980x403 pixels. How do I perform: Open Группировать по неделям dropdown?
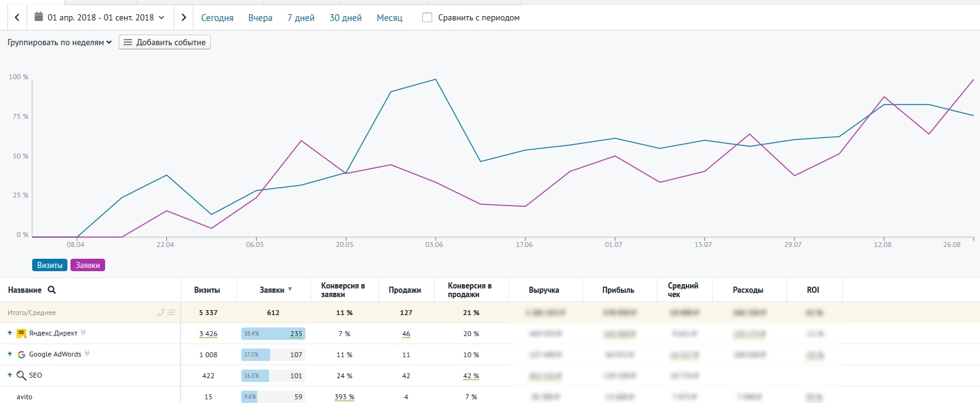click(59, 42)
